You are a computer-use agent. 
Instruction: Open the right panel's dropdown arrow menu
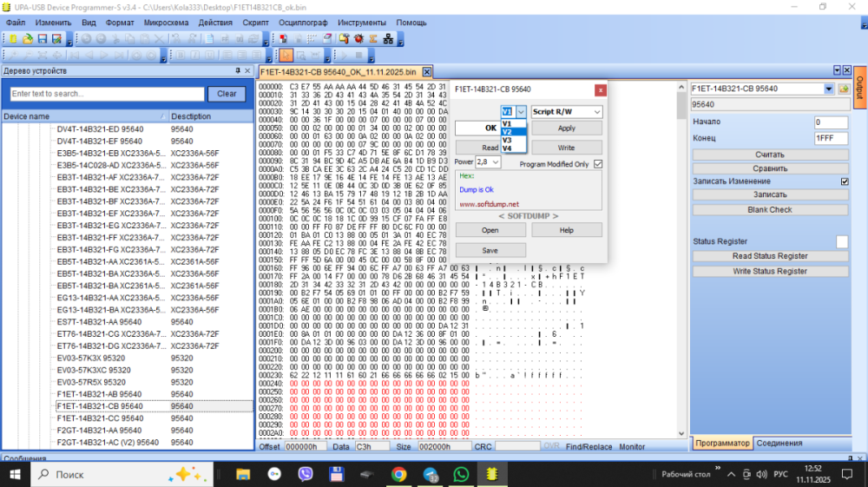pos(837,70)
